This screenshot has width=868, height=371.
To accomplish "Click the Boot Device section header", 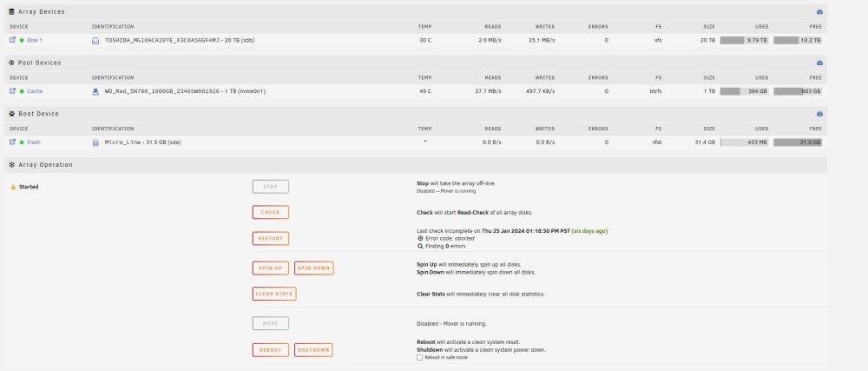I will click(x=416, y=114).
